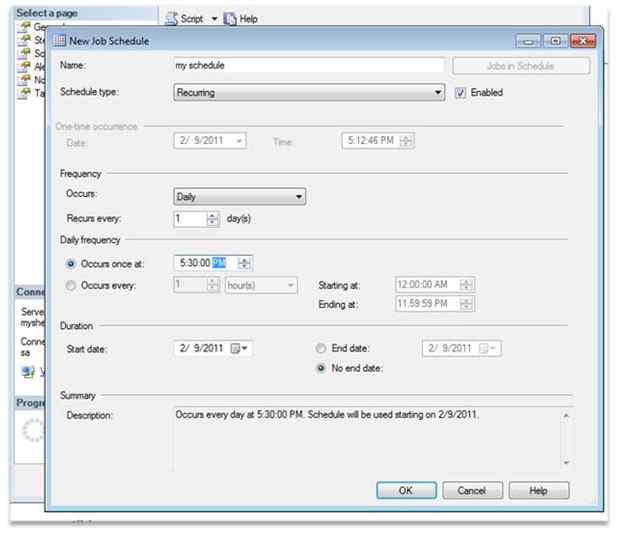Adjust the Recurs every day(s) spinner

click(212, 219)
